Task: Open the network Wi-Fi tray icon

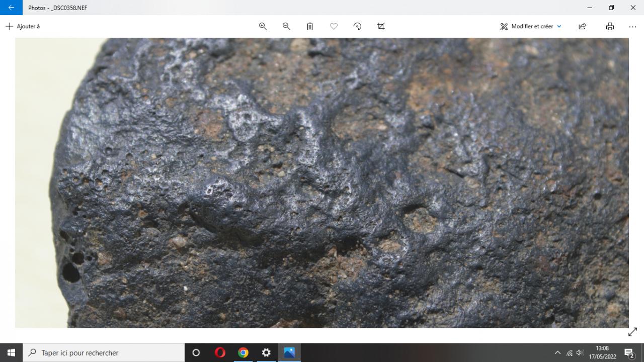Action: tap(570, 352)
